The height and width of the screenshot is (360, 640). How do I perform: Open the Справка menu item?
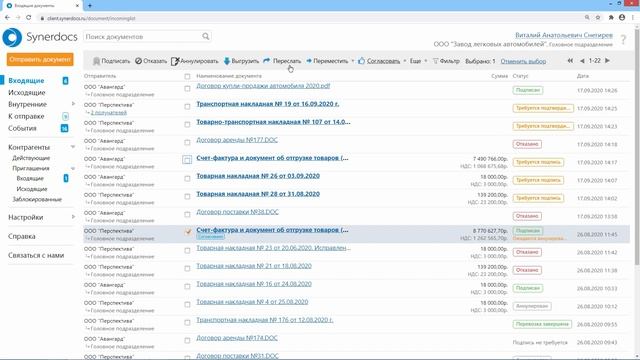tap(22, 236)
